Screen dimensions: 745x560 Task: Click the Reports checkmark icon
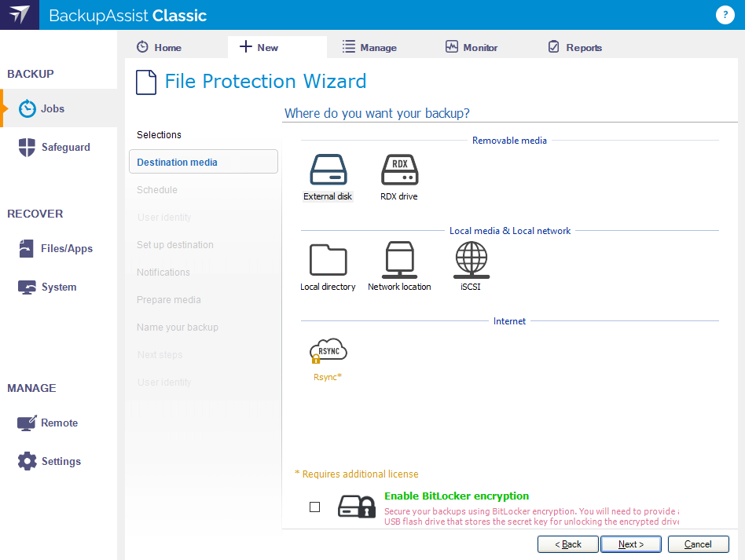point(553,46)
